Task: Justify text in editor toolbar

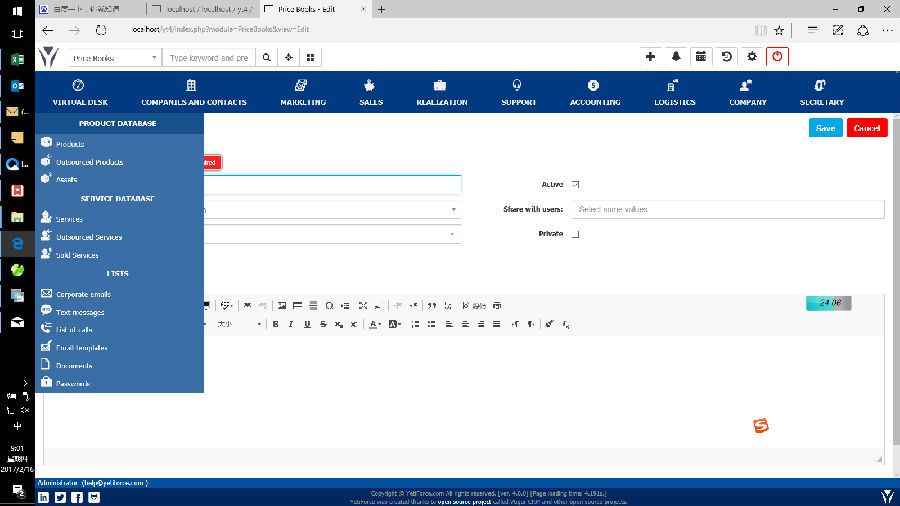Action: 496,324
